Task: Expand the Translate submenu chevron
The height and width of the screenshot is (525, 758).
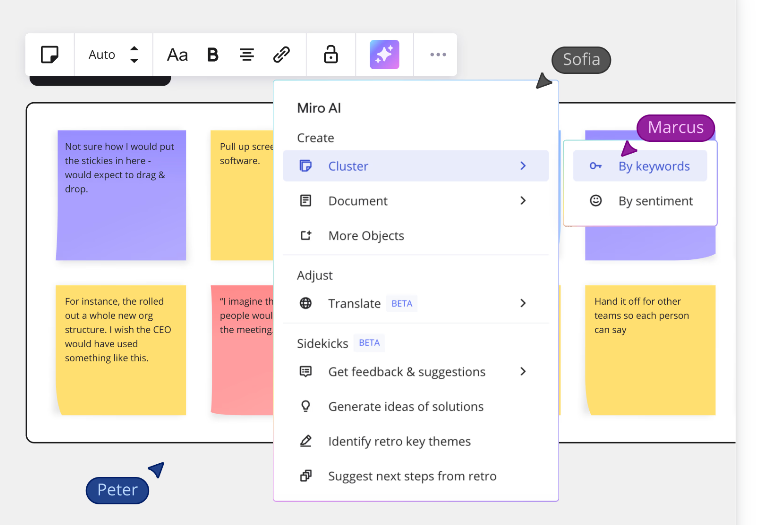Action: (x=523, y=303)
